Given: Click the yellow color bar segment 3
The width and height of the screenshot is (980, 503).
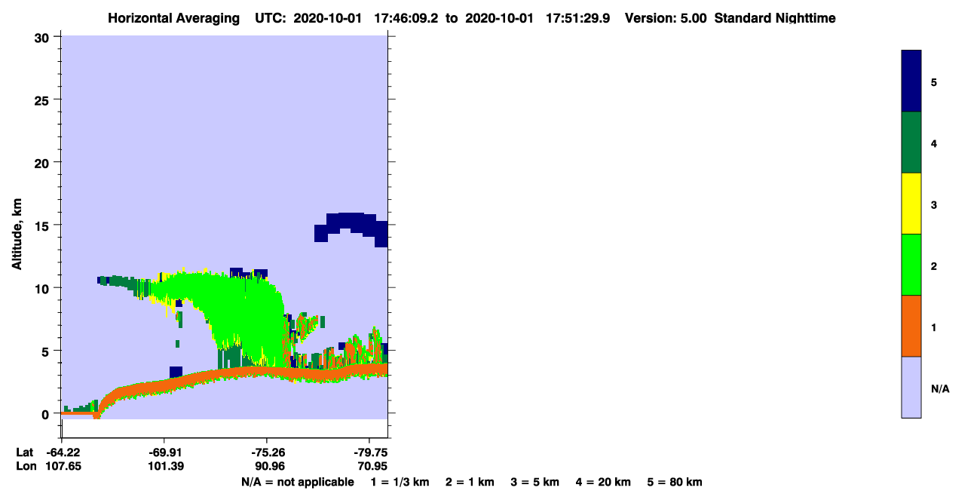Looking at the screenshot, I should click(911, 204).
